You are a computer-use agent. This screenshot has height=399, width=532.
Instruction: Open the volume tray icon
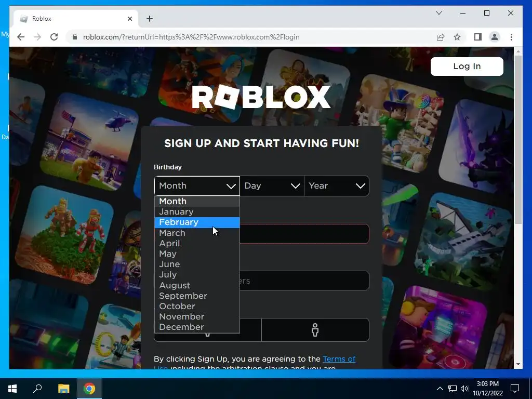[464, 389]
